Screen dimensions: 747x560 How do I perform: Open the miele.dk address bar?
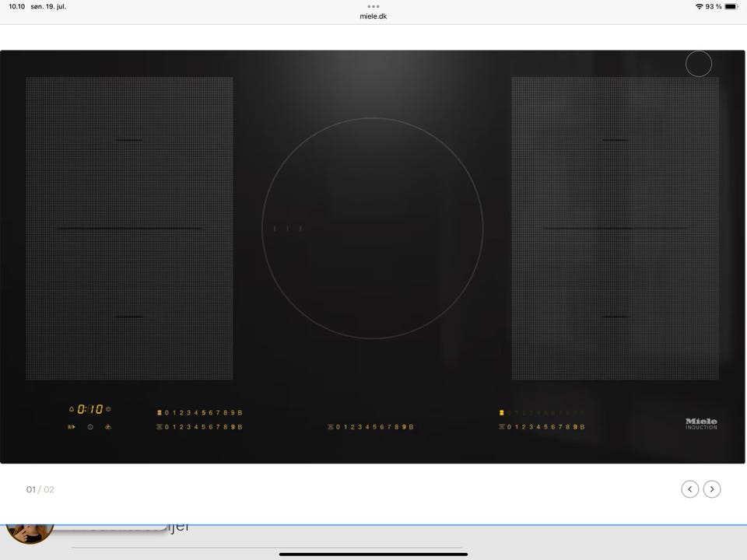coord(373,16)
